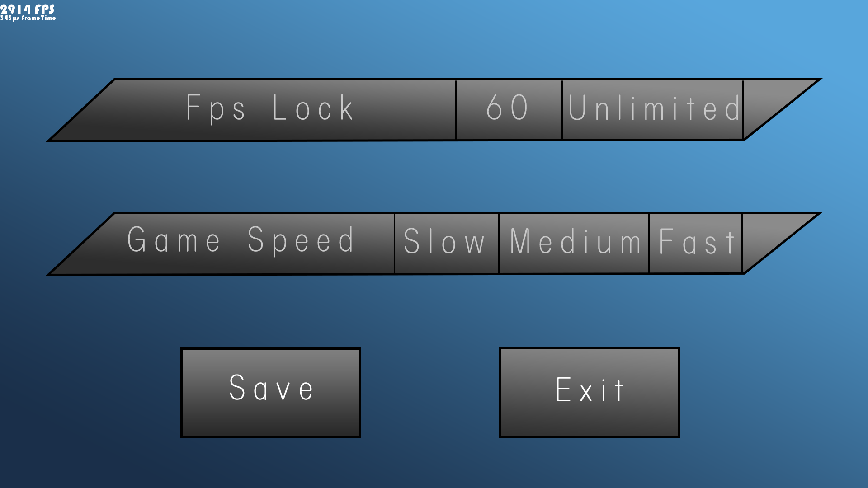Choose Unlimited for Fps Lock

coord(653,110)
